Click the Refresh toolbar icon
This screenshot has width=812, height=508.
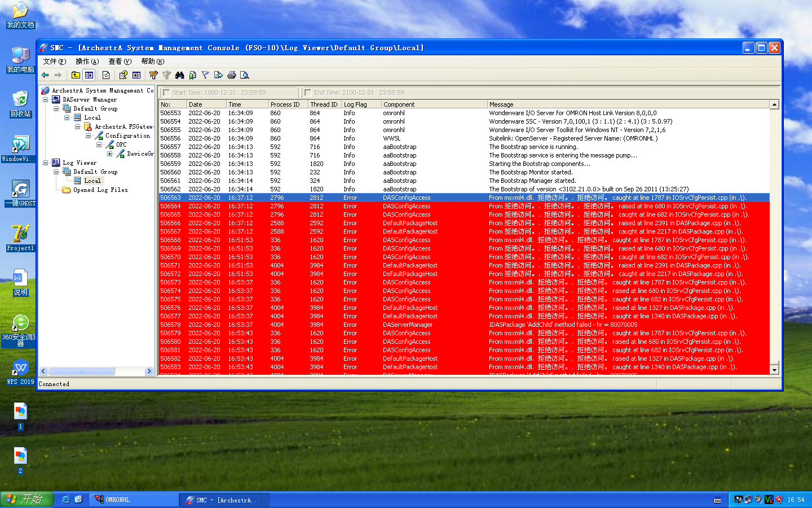point(106,75)
